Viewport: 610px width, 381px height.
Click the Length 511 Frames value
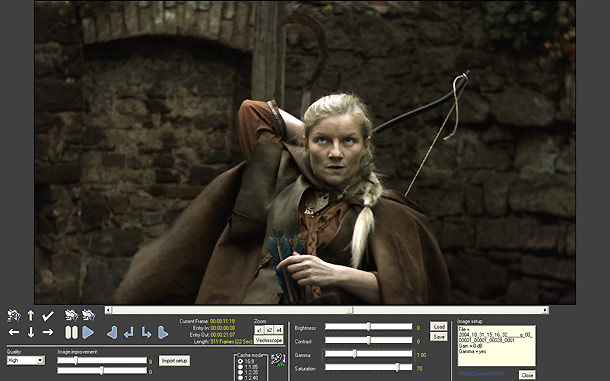pos(231,341)
